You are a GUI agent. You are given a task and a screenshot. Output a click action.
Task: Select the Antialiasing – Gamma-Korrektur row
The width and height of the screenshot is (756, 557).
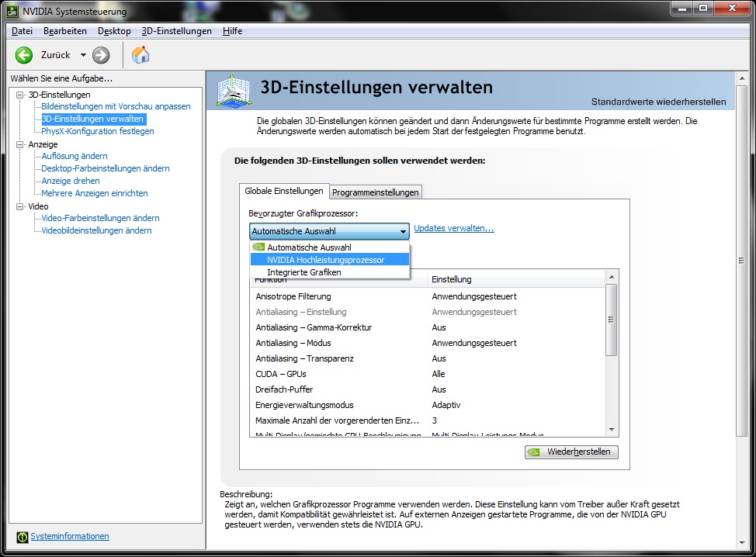[x=428, y=327]
